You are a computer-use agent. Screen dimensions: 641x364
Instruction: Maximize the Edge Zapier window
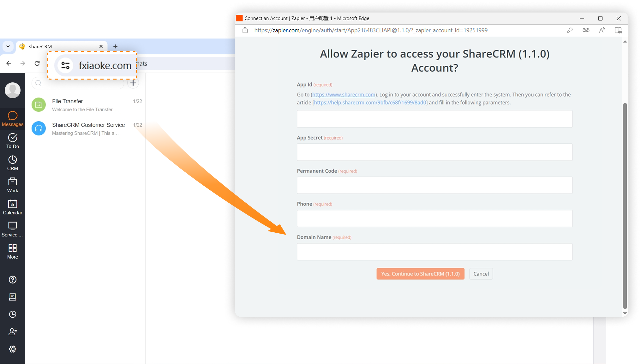tap(600, 18)
